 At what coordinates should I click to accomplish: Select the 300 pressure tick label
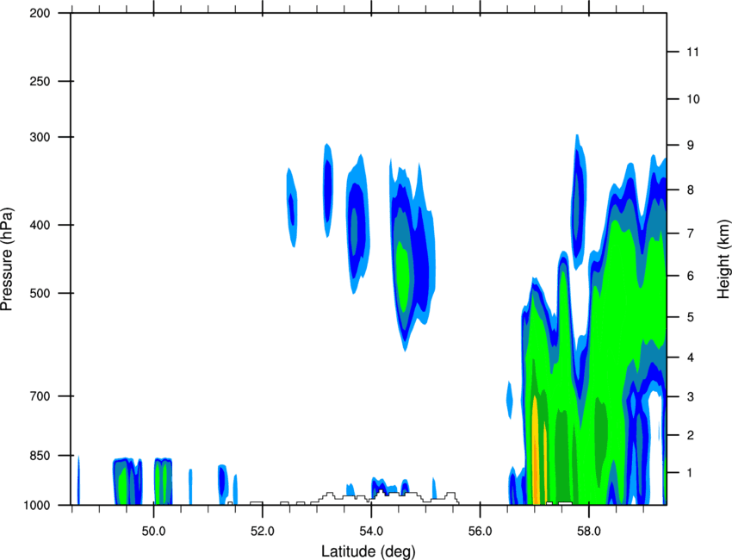coord(40,137)
